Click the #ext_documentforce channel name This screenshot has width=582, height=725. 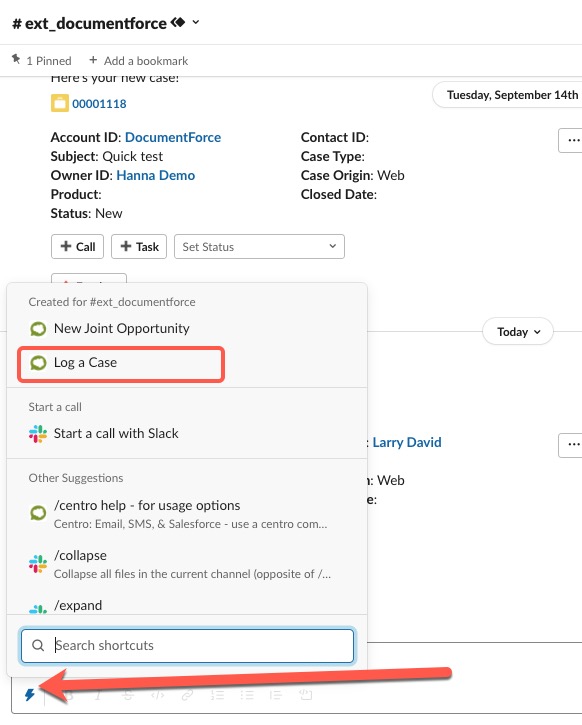click(89, 23)
